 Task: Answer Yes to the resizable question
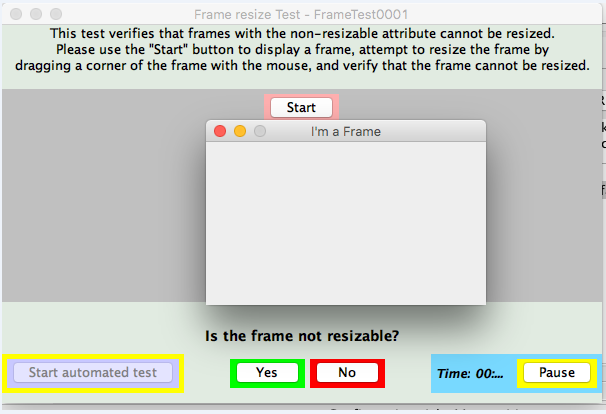pos(266,372)
